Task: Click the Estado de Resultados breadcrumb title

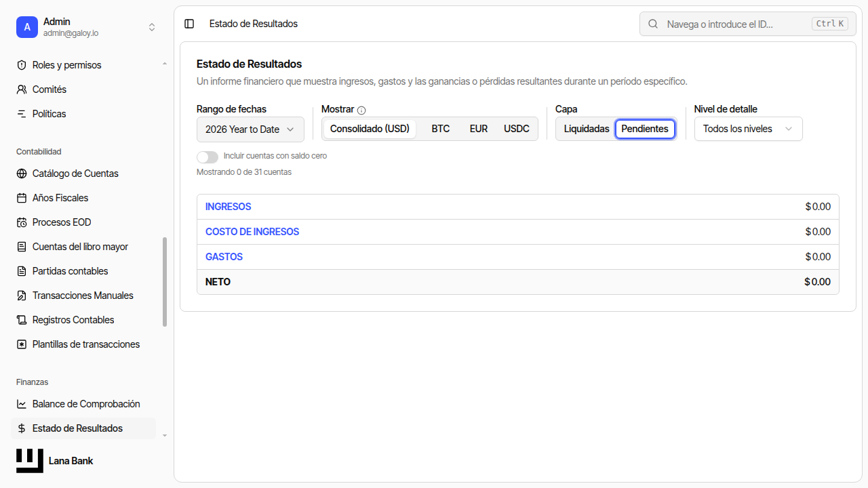Action: click(x=254, y=24)
